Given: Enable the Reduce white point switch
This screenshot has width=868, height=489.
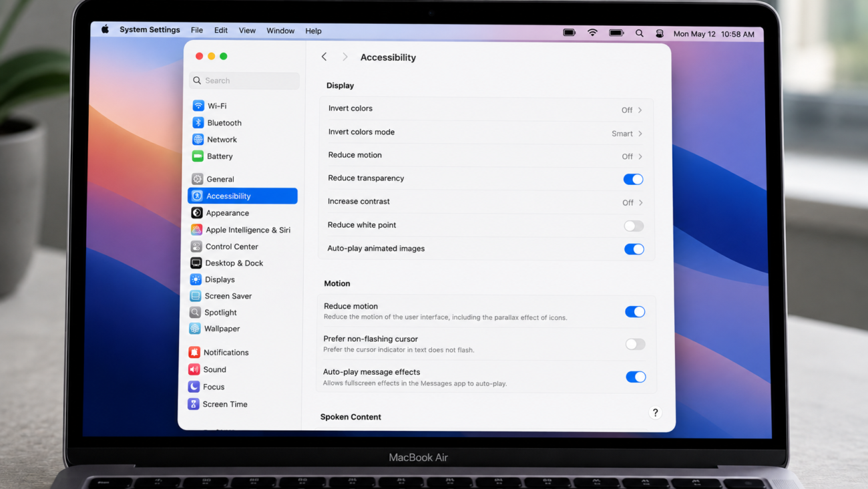Looking at the screenshot, I should [x=634, y=226].
